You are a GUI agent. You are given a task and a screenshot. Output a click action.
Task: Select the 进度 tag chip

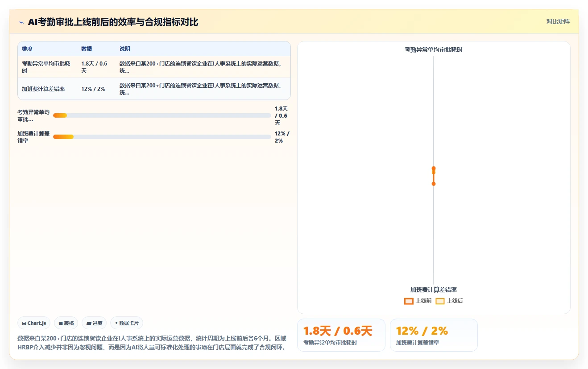click(x=94, y=323)
